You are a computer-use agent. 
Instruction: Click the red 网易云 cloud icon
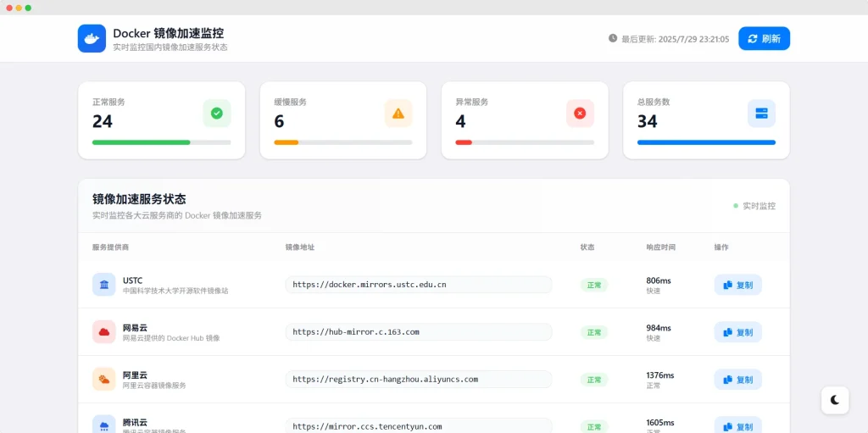pyautogui.click(x=104, y=331)
